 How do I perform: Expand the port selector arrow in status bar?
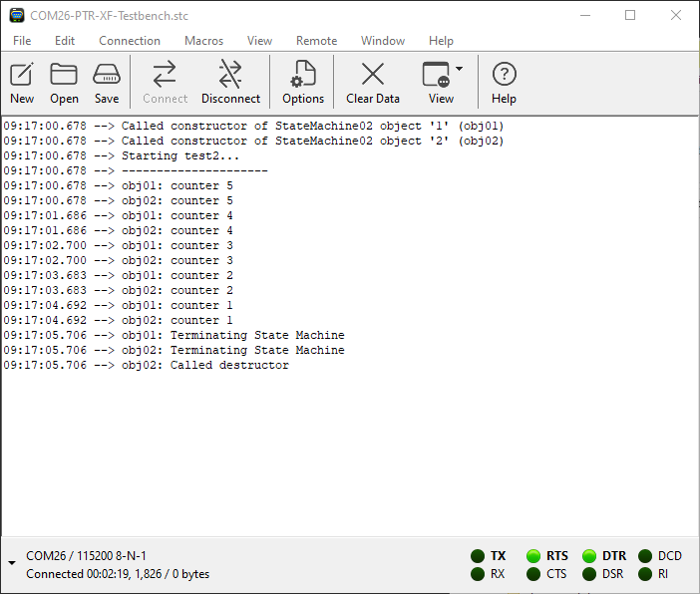(x=12, y=564)
